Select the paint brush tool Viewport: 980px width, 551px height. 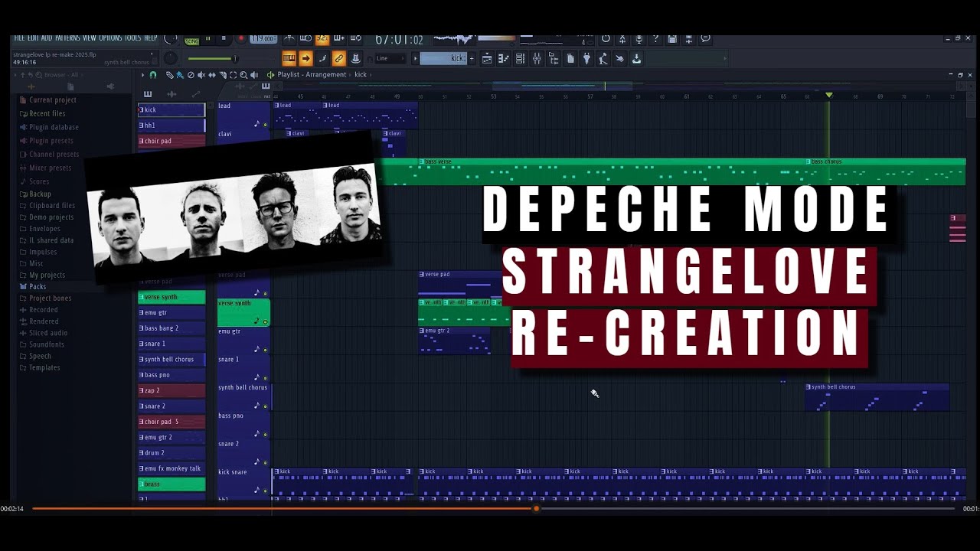click(180, 75)
